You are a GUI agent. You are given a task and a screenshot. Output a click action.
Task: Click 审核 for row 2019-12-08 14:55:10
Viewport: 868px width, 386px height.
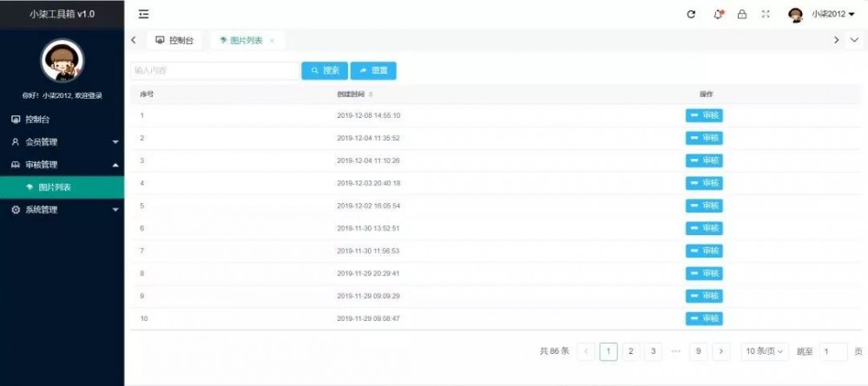click(704, 115)
